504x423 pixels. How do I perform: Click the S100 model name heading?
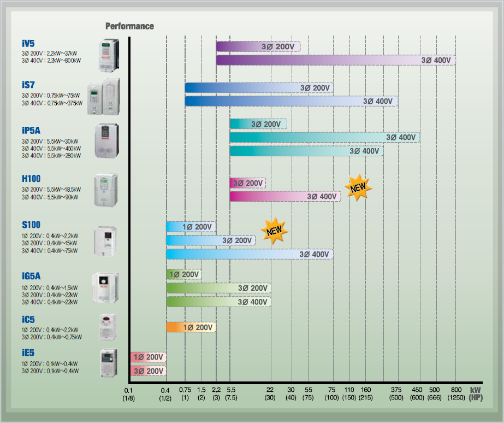coord(31,225)
